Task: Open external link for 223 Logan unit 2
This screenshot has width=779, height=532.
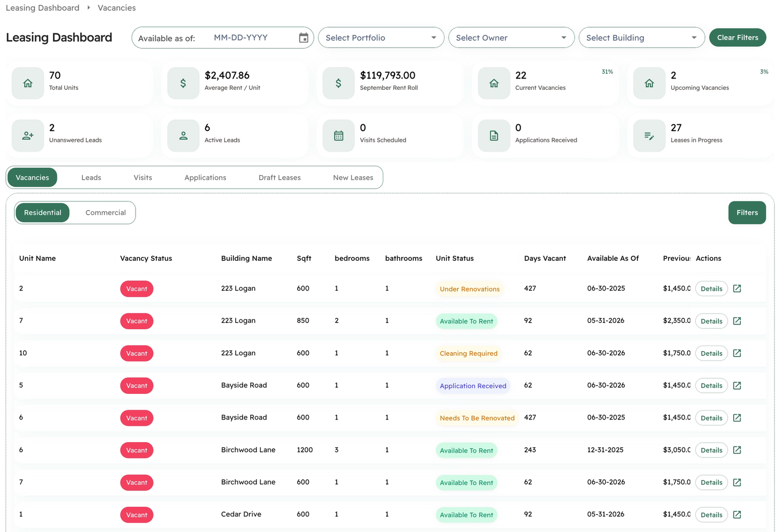Action: 737,289
